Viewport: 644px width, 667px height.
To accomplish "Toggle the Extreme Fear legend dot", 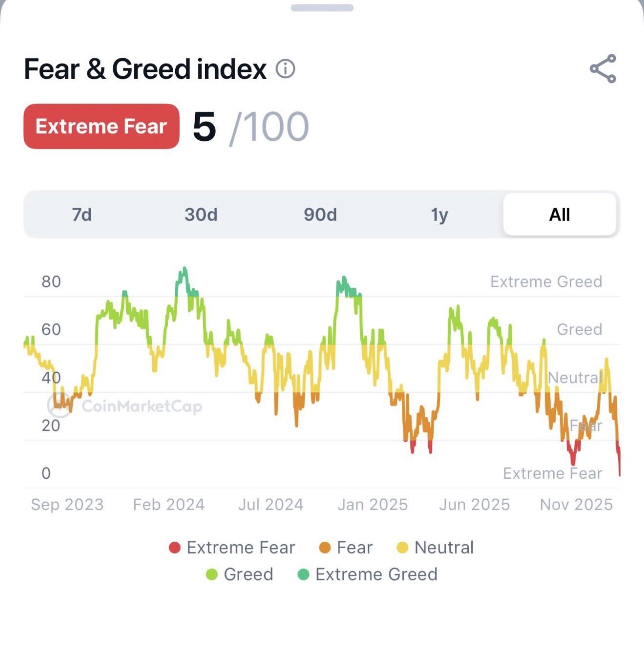I will (x=175, y=548).
